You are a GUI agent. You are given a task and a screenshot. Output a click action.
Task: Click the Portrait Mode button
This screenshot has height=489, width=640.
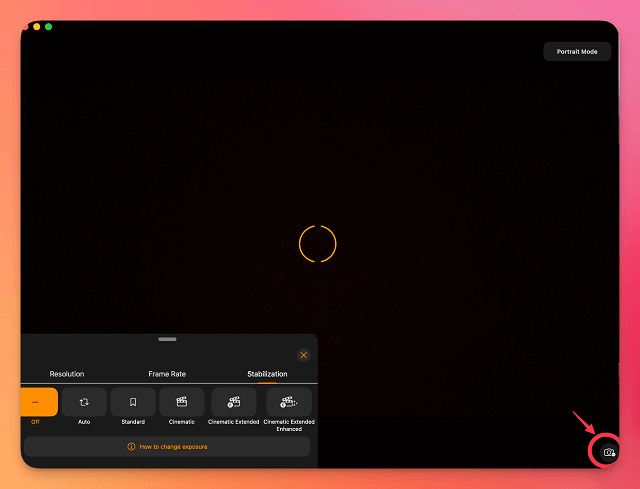[x=577, y=51]
